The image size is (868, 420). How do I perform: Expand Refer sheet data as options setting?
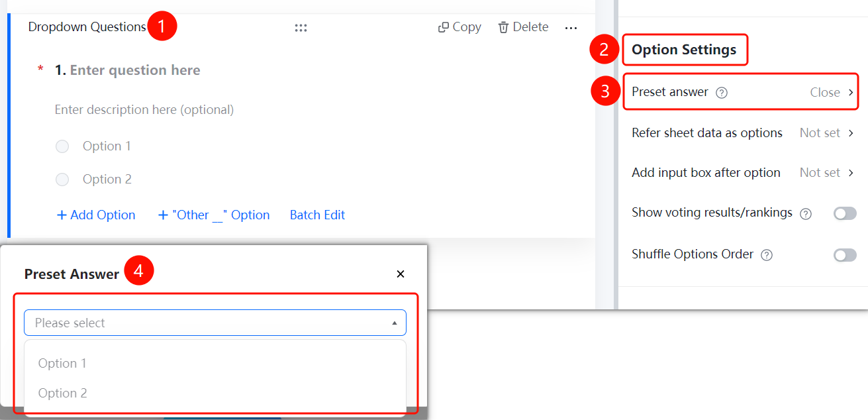(743, 133)
